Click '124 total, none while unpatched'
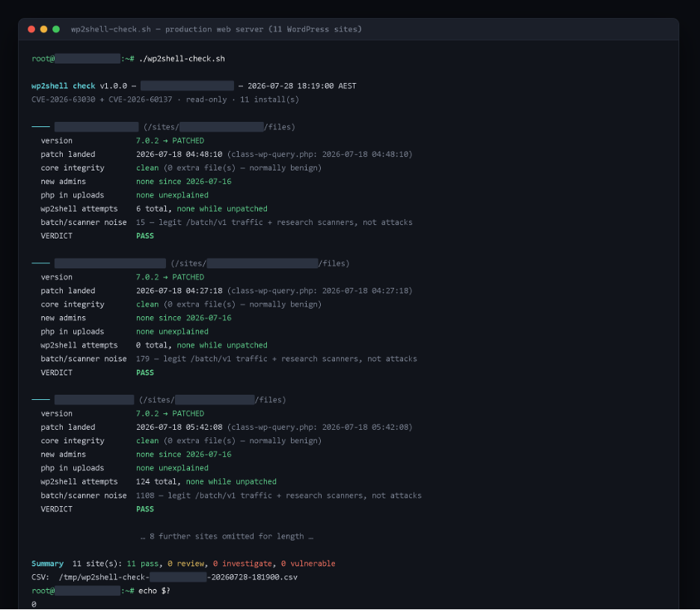Screen dimensions: 700x610 pos(206,481)
